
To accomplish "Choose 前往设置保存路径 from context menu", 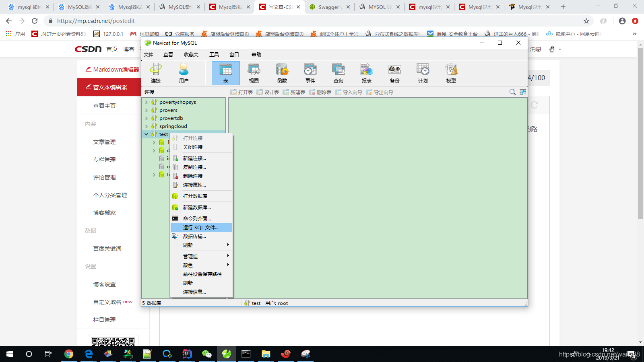I will pyautogui.click(x=201, y=274).
